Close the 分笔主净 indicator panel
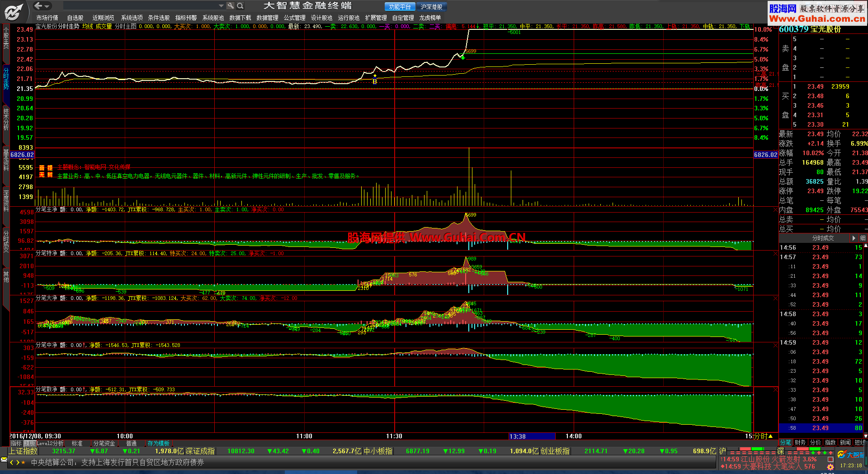The image size is (868, 474). click(775, 210)
